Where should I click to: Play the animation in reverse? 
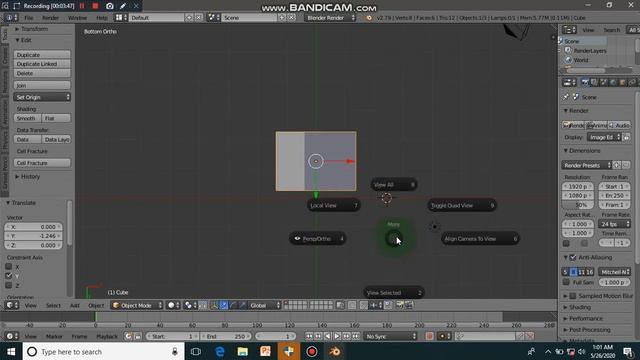[x=328, y=336]
